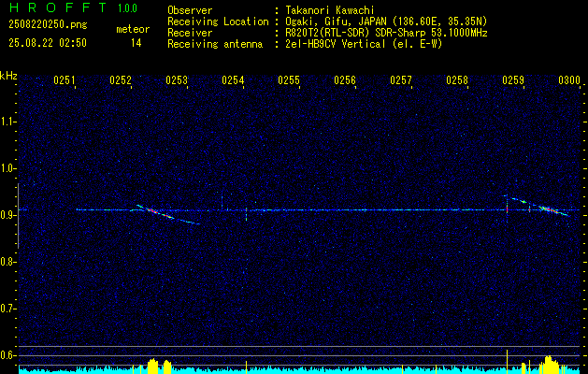
Task: Click the Receiving antenna label
Action: click(x=215, y=44)
